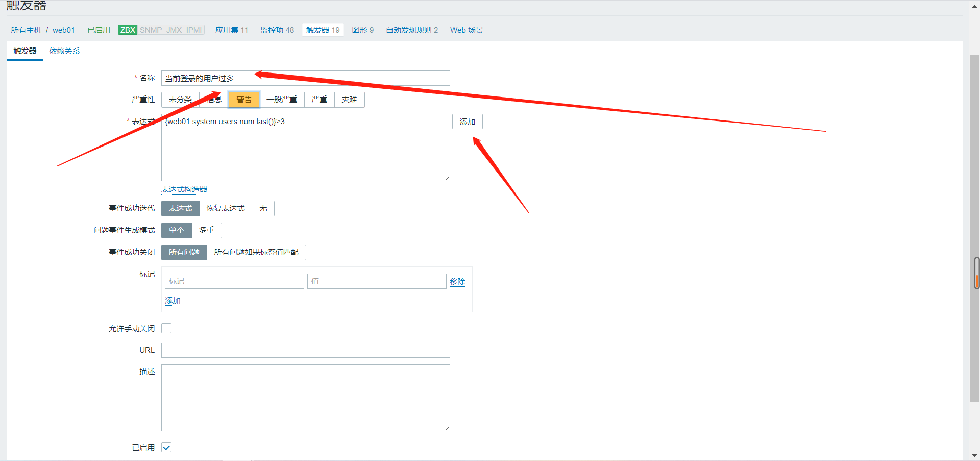Click the scrollbar up arrow
Image resolution: width=980 pixels, height=461 pixels.
[974, 5]
